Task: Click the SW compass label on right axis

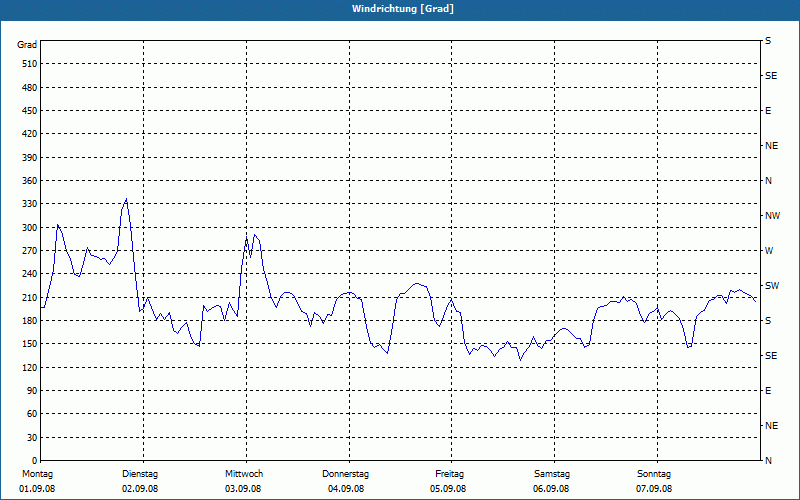Action: pos(772,286)
